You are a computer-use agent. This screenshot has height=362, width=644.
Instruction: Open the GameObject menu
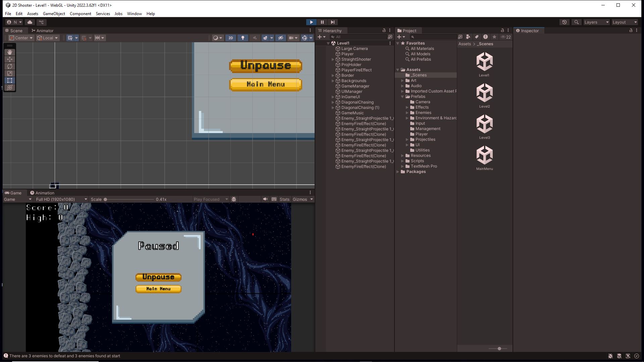54,14
